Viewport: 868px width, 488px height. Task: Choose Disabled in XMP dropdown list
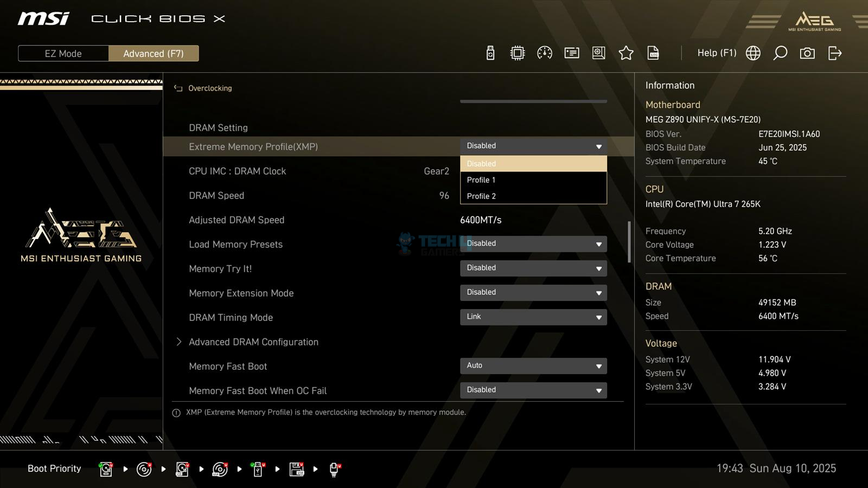point(533,164)
